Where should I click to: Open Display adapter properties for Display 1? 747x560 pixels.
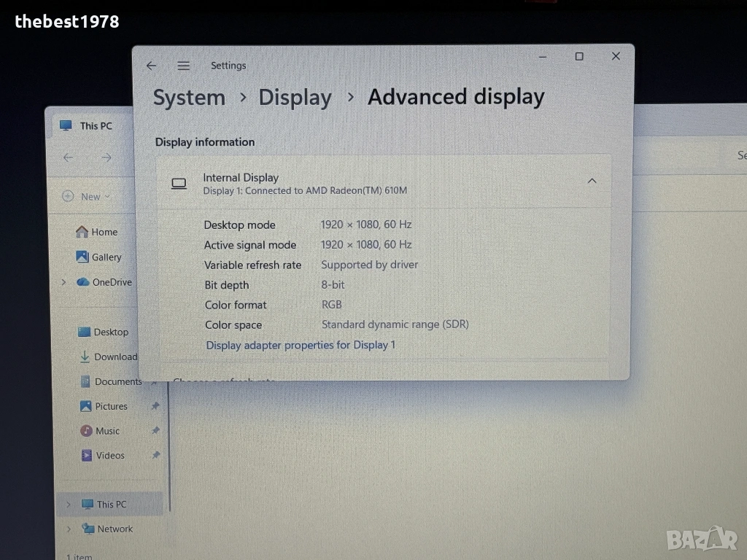pos(301,345)
